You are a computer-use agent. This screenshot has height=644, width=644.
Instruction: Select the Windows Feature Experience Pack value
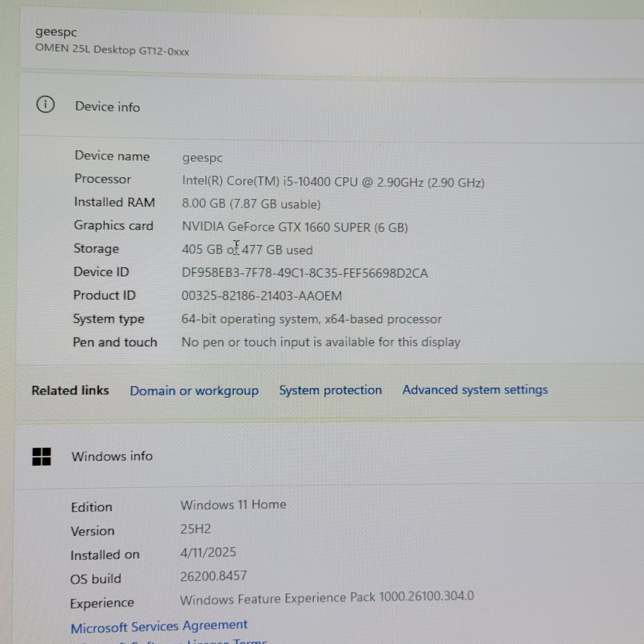[327, 598]
